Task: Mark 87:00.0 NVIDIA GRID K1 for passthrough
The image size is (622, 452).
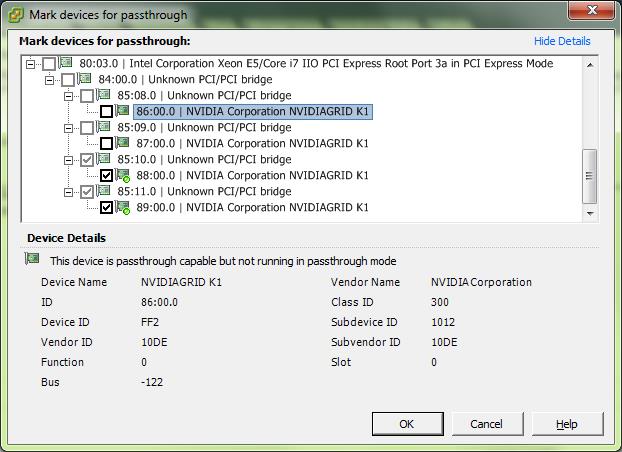Action: tap(106, 144)
